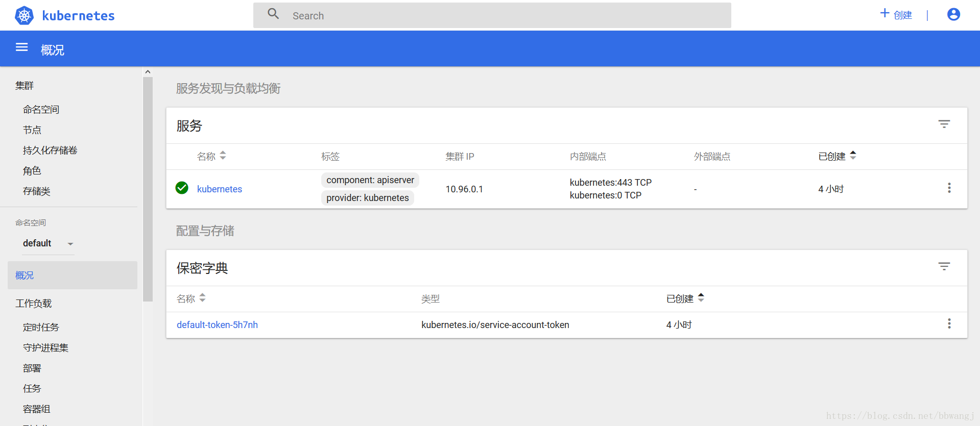This screenshot has height=426, width=980.
Task: Click the 内部端点 column header
Action: [588, 156]
